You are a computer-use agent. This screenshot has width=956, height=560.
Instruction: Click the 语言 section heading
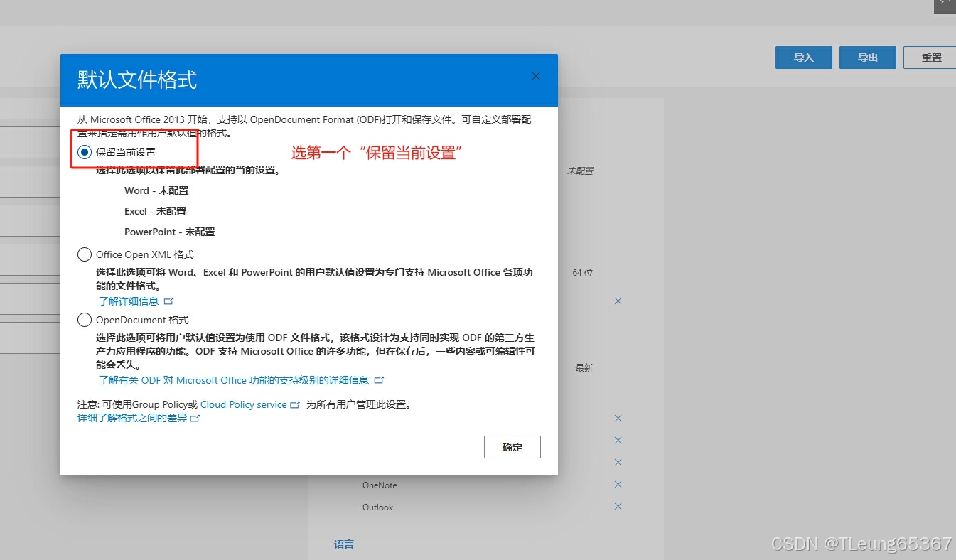pos(344,544)
